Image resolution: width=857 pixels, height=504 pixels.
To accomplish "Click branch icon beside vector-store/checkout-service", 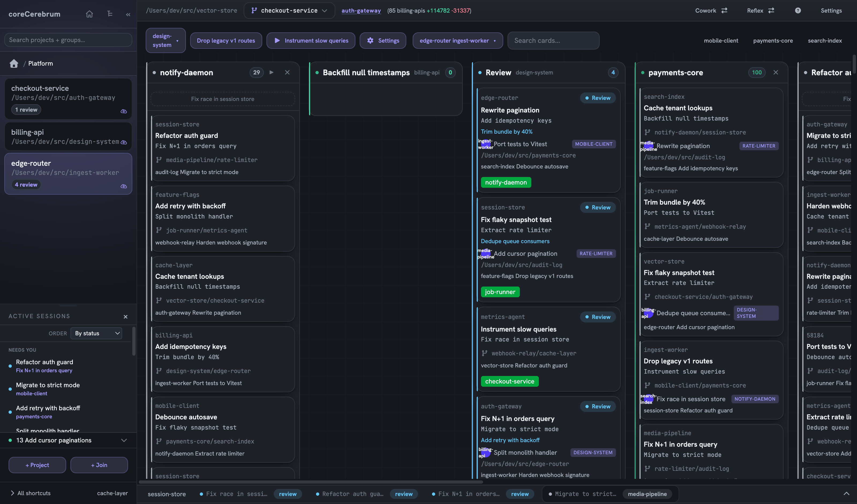I will tap(159, 301).
